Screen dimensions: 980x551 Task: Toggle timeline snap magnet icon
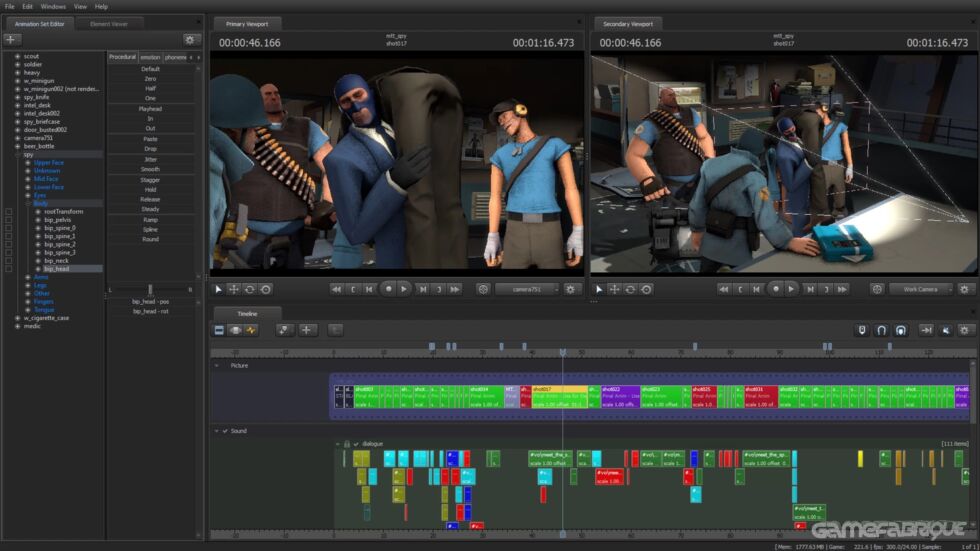[x=881, y=330]
